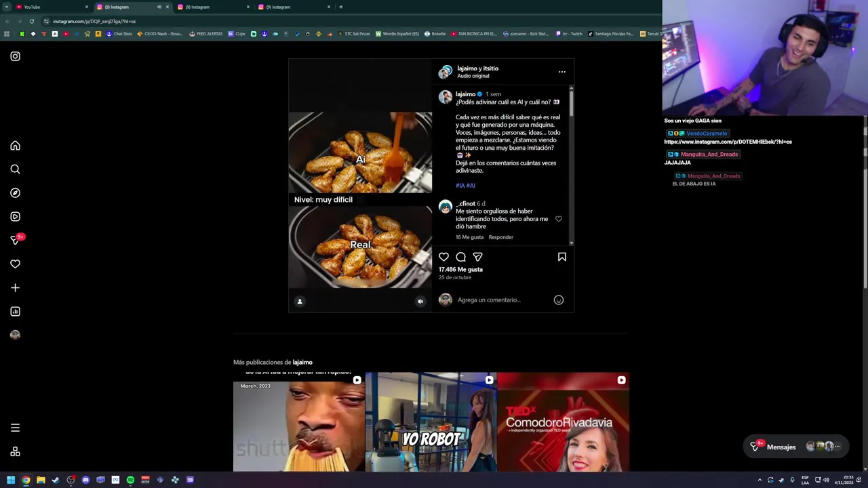Like _cfinot's comment with small heart
Screen dimensions: 868x488
559,219
